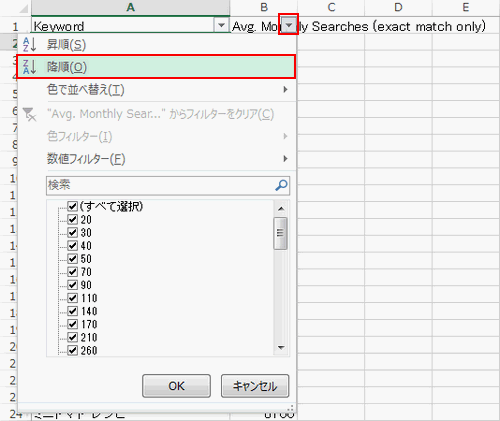The image size is (500, 421).
Task: Open the Keyword column filter dropdown
Action: tap(221, 25)
